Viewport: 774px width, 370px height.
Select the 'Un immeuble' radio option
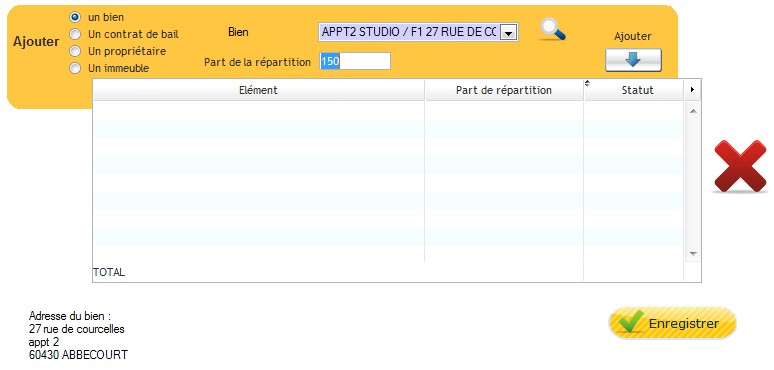click(75, 68)
